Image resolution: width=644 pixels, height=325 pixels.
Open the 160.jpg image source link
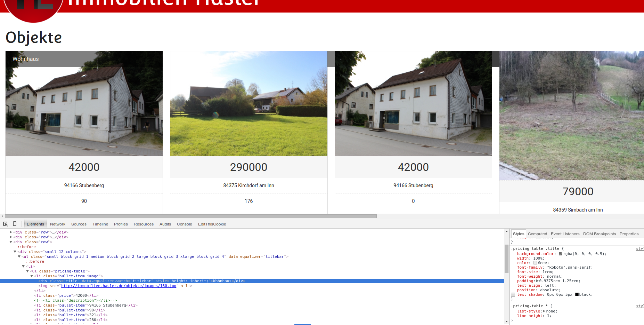pyautogui.click(x=119, y=286)
